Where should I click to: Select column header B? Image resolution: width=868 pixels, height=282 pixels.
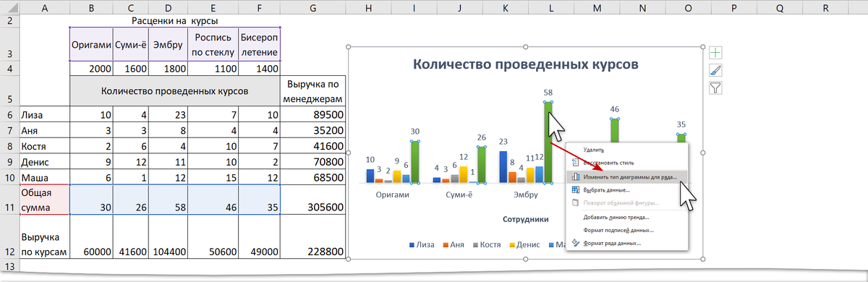point(91,7)
